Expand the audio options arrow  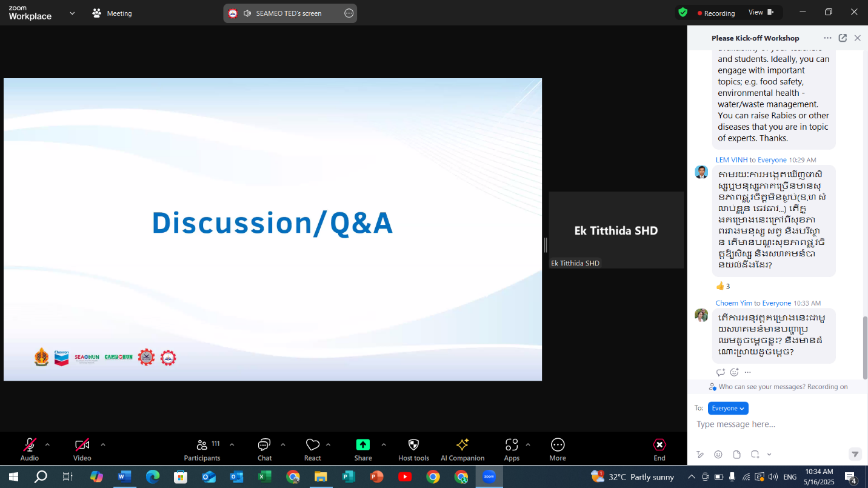point(47,444)
